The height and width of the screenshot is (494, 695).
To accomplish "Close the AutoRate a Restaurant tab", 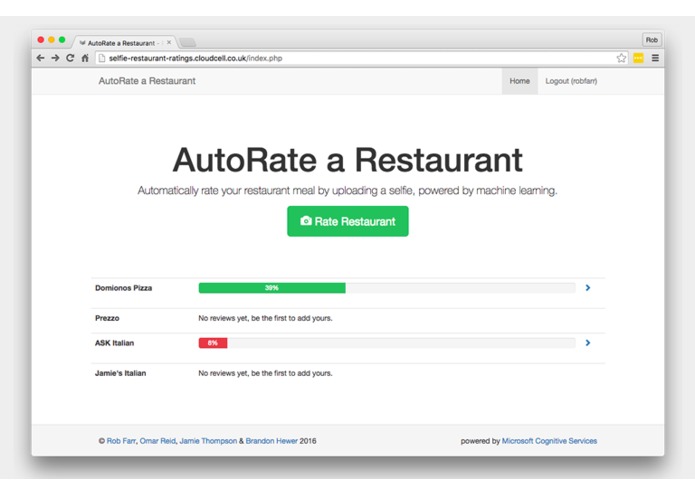I will (169, 43).
